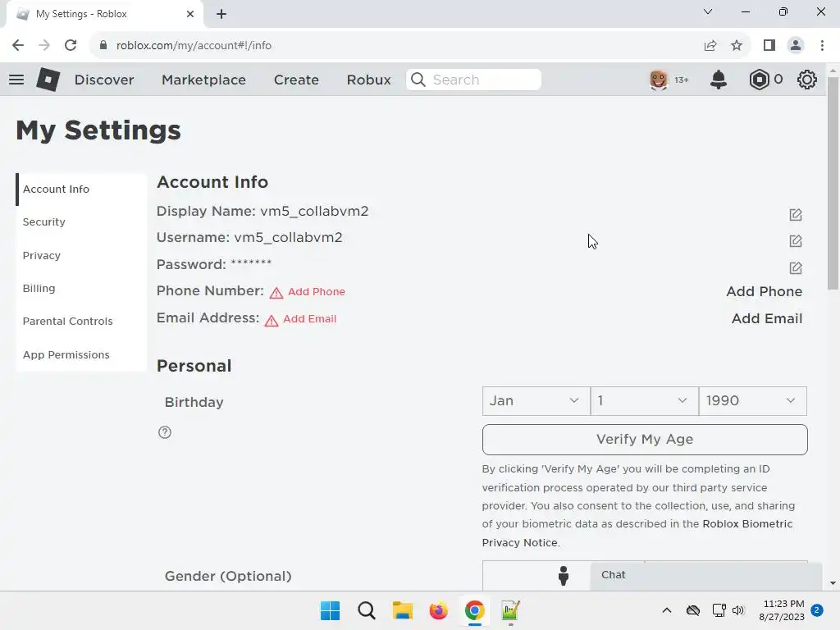Image resolution: width=840 pixels, height=630 pixels.
Task: Reload the page
Action: [x=71, y=46]
